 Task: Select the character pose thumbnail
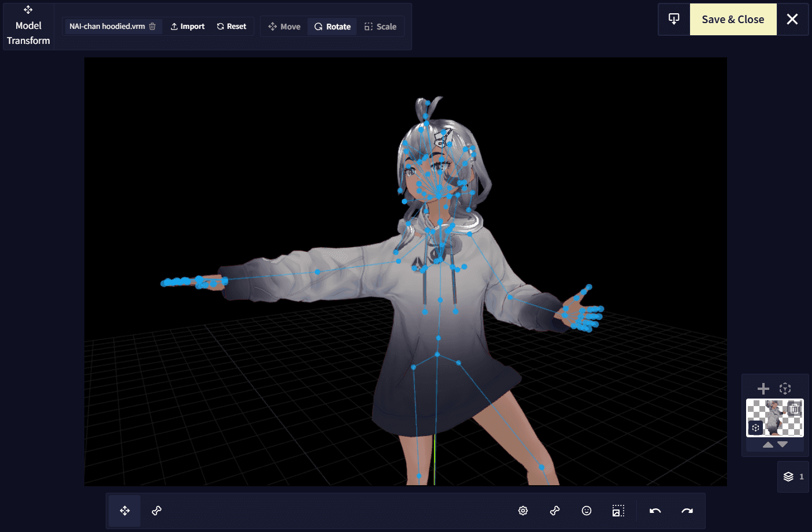click(774, 418)
